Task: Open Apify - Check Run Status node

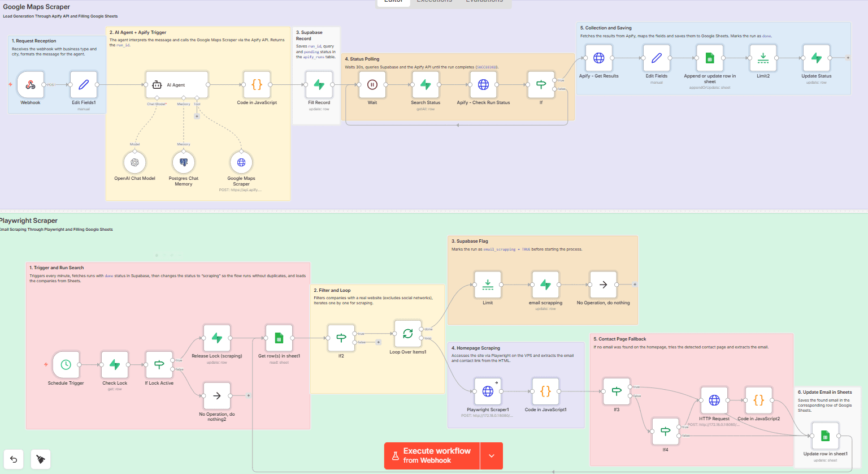Action: pos(483,85)
